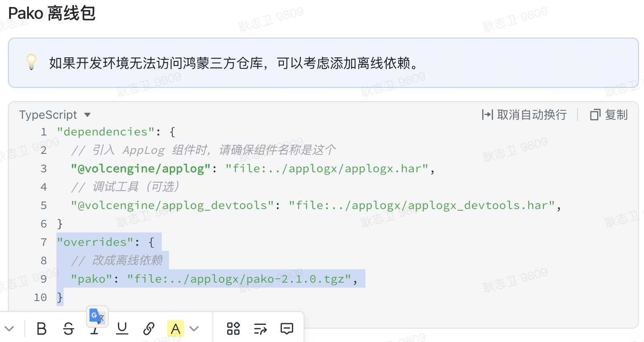Click the "pako" key in line 9
The image size is (644, 342).
pyautogui.click(x=92, y=279)
